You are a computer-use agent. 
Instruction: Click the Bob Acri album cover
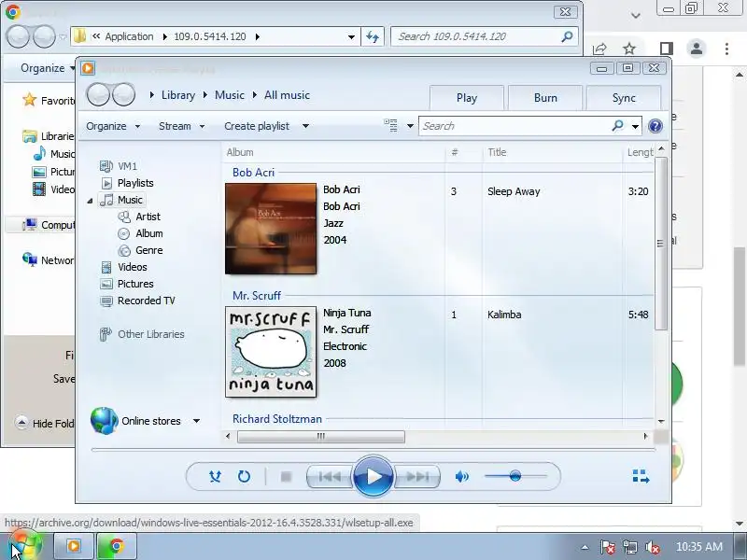(271, 229)
